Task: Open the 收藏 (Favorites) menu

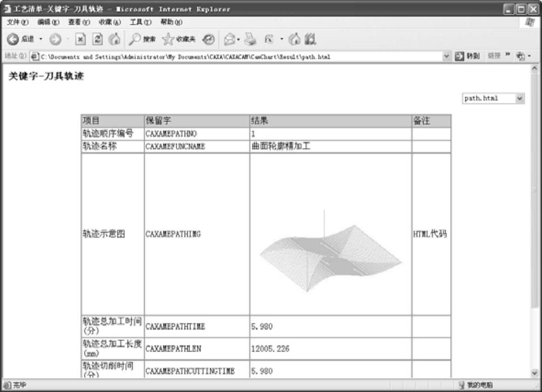Action: coord(106,22)
